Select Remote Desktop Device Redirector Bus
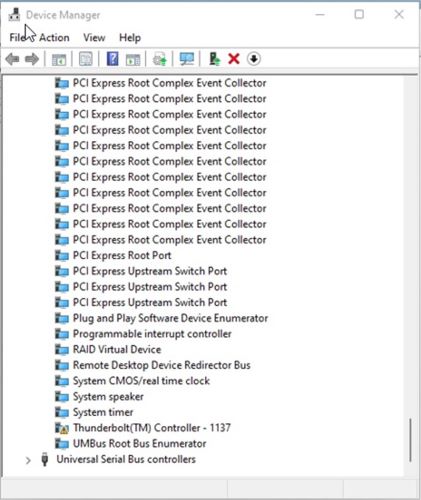Image resolution: width=421 pixels, height=500 pixels. tap(162, 365)
